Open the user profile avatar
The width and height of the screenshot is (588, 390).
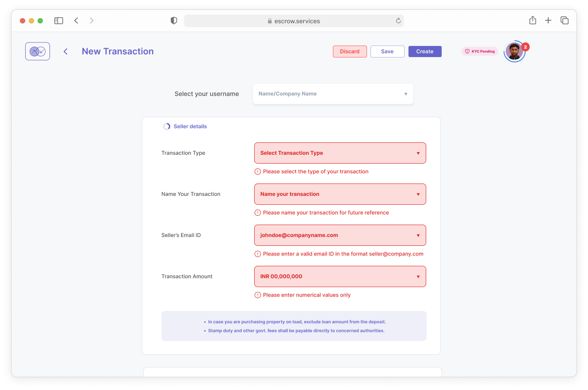click(x=514, y=52)
